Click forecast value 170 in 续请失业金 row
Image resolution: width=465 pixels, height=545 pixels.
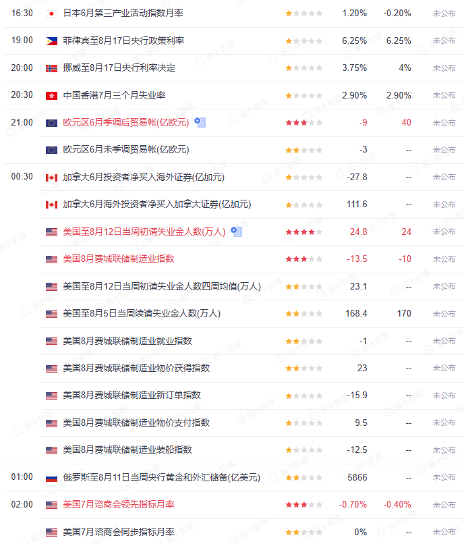(x=404, y=313)
